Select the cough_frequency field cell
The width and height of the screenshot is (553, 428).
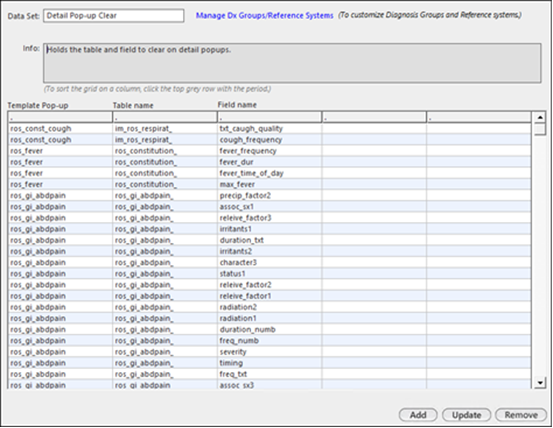pos(269,140)
